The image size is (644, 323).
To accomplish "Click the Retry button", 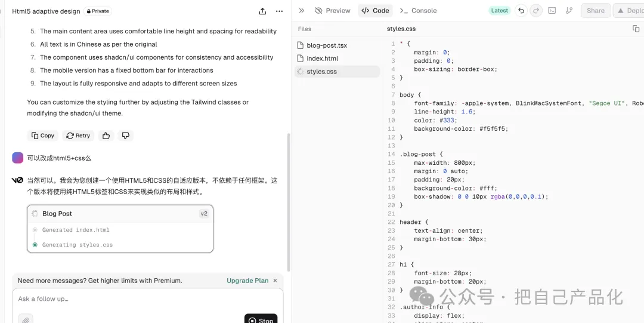I will click(x=78, y=136).
